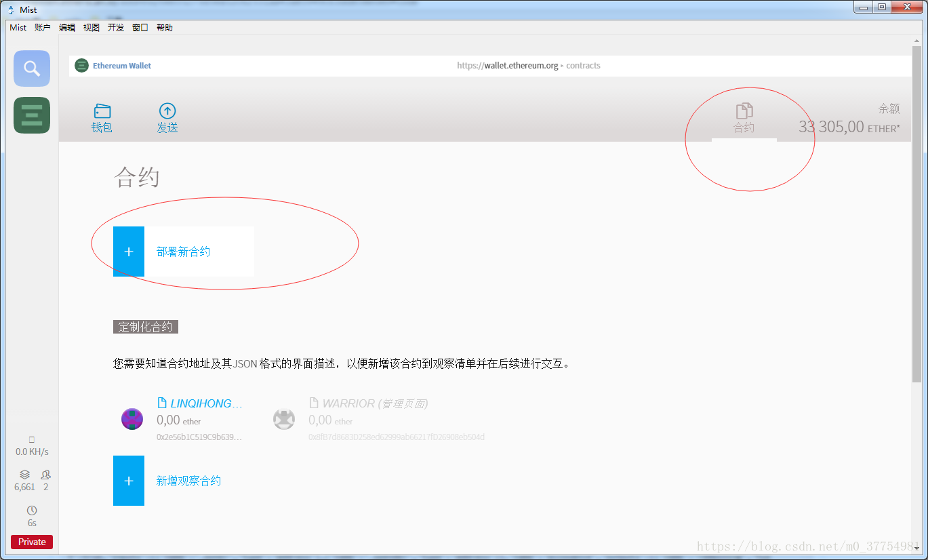Open the Mist menu
The width and height of the screenshot is (928, 560).
18,28
